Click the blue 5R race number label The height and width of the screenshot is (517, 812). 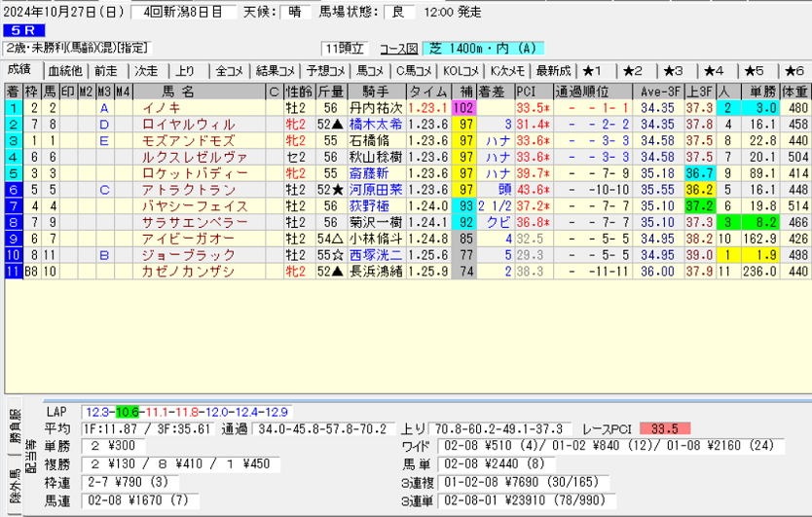pyautogui.click(x=20, y=31)
